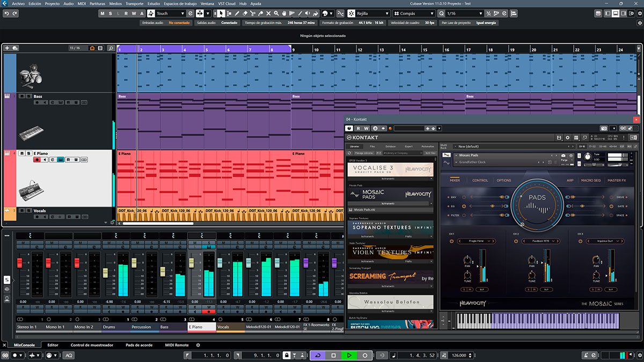The height and width of the screenshot is (362, 644).
Task: Open the MASTER FX page in Mosaic Pads
Action: (x=617, y=180)
